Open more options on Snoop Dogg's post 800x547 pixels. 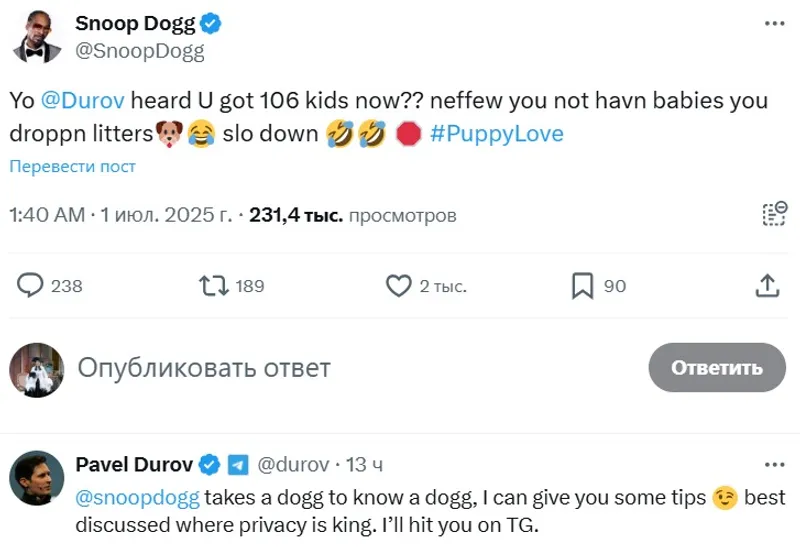coord(773,24)
